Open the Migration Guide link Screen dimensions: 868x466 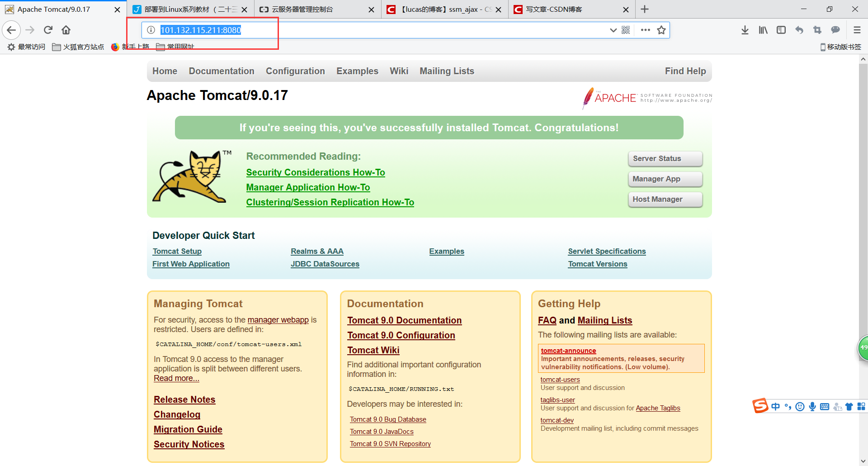188,429
